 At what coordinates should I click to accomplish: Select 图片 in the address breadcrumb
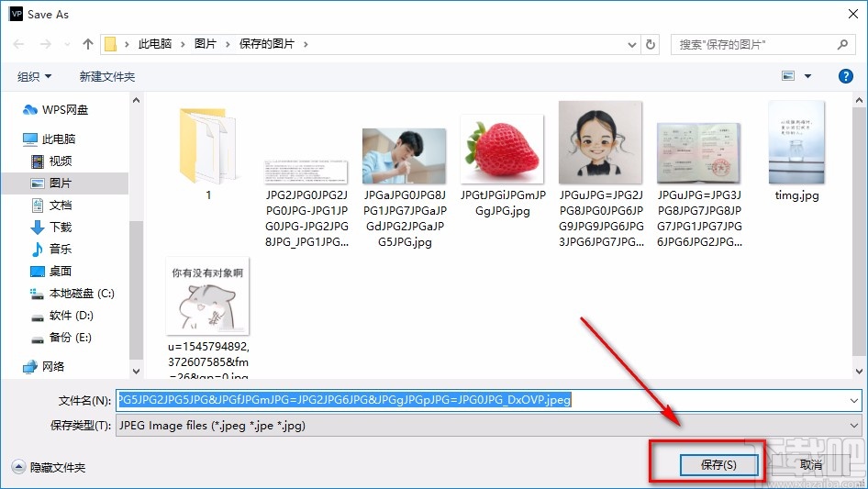[206, 44]
